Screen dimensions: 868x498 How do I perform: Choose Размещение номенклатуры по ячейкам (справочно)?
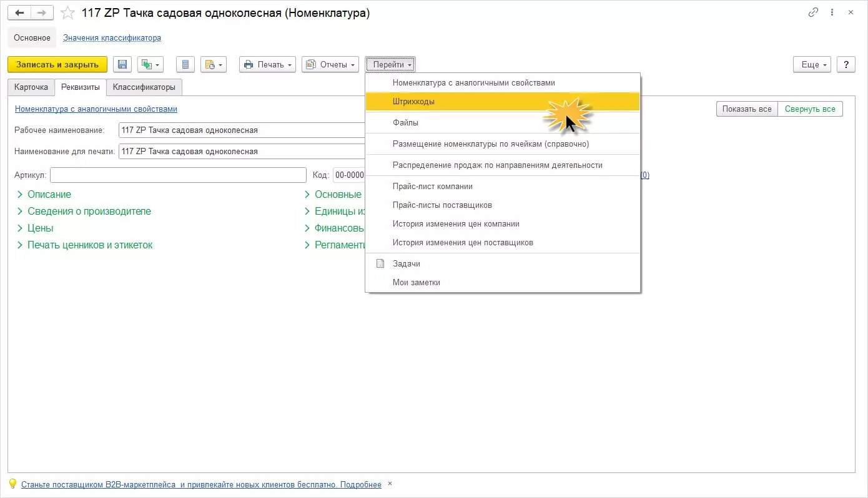coord(503,144)
